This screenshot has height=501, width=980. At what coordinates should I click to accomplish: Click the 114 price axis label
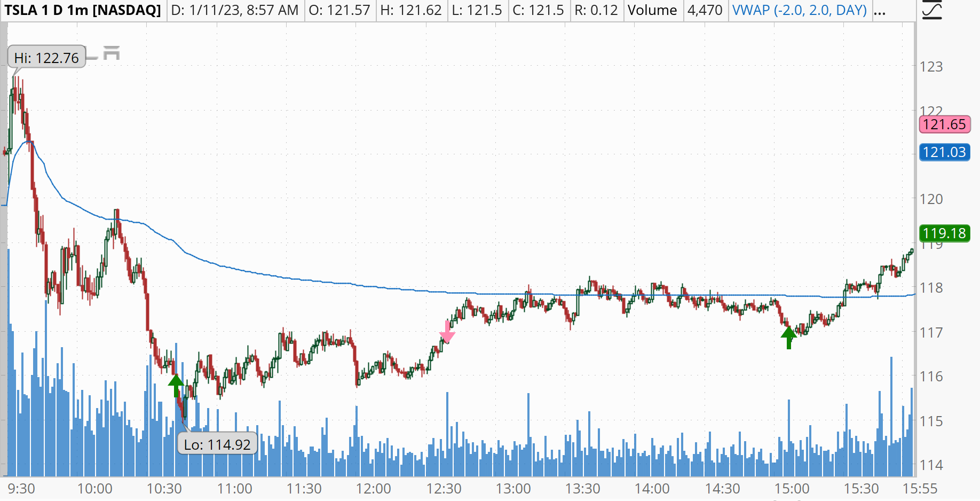(x=931, y=465)
